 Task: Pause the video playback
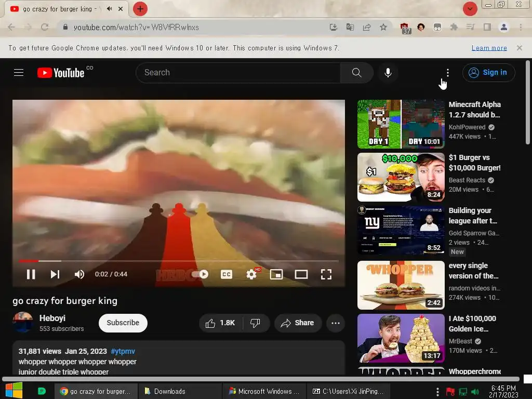tap(31, 274)
